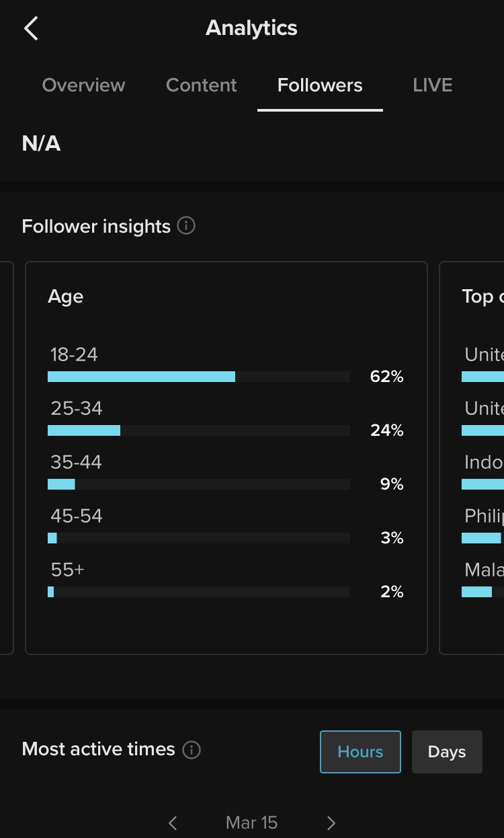Viewport: 504px width, 838px height.
Task: Tap the Mar 15 date label
Action: (252, 823)
